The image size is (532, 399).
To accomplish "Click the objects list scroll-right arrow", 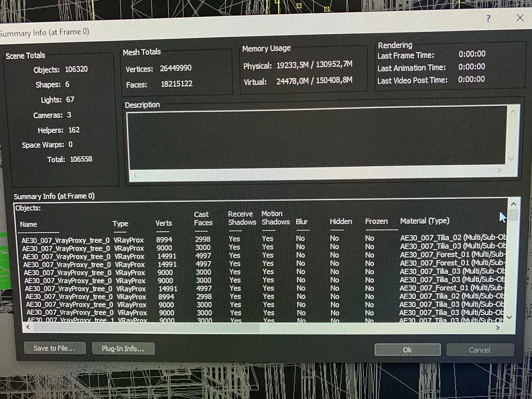I will click(x=498, y=328).
